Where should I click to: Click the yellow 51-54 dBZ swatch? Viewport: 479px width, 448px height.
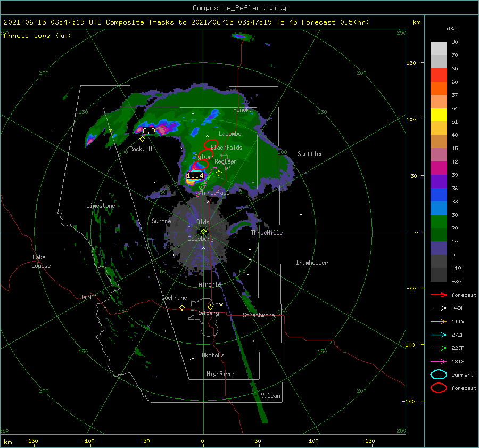click(439, 115)
